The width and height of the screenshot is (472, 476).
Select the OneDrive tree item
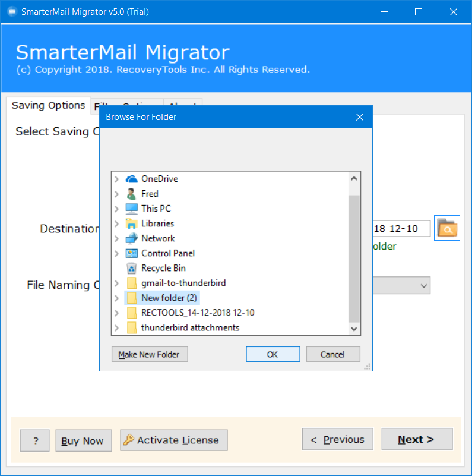click(160, 179)
